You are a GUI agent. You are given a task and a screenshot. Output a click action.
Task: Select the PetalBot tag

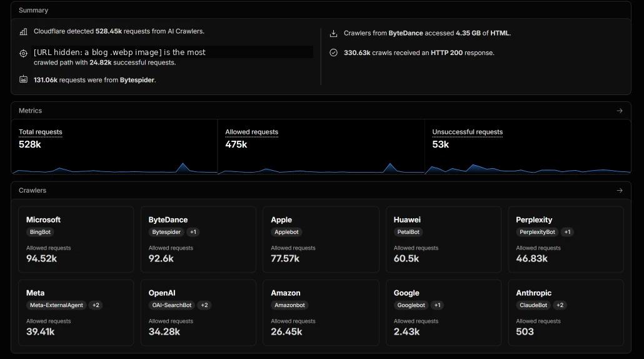pyautogui.click(x=408, y=232)
